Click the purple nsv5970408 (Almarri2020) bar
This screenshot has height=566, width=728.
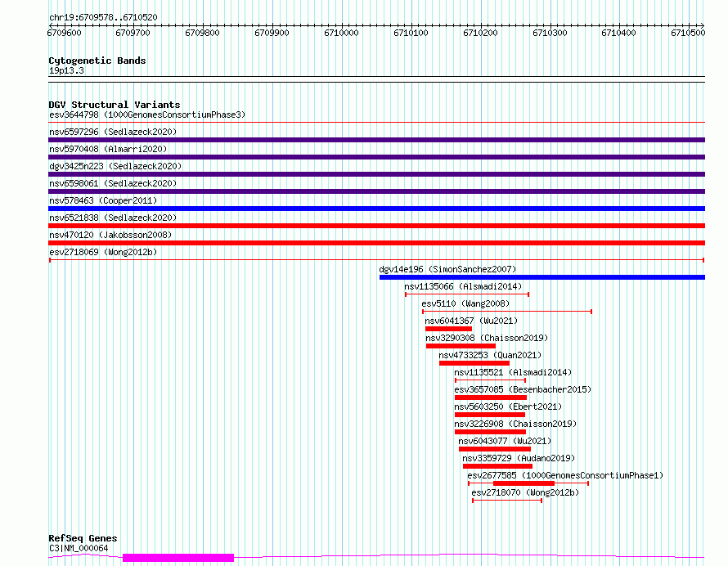(x=376, y=157)
